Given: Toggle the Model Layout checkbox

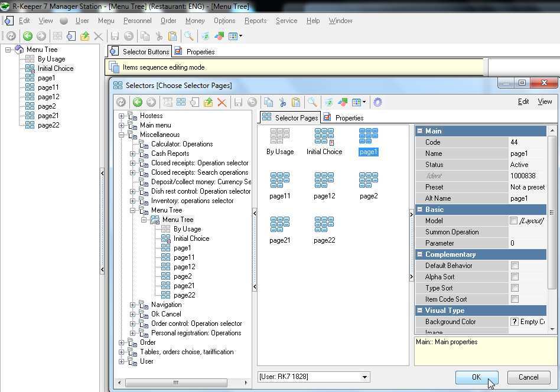Looking at the screenshot, I should point(513,221).
